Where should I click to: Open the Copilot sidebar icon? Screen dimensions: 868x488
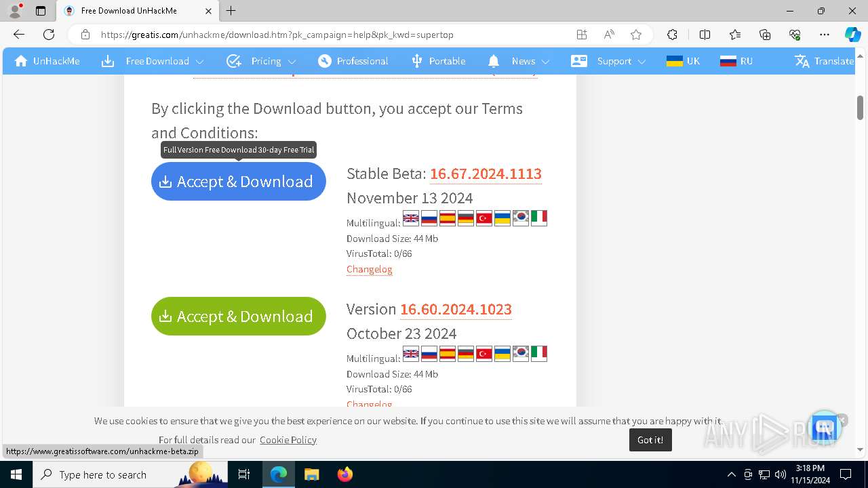pos(852,35)
